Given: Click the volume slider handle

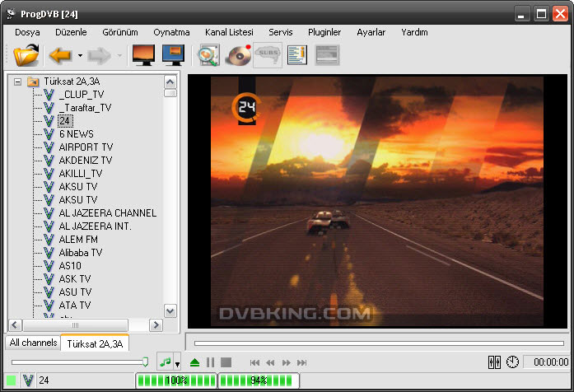Looking at the screenshot, I should tap(145, 362).
